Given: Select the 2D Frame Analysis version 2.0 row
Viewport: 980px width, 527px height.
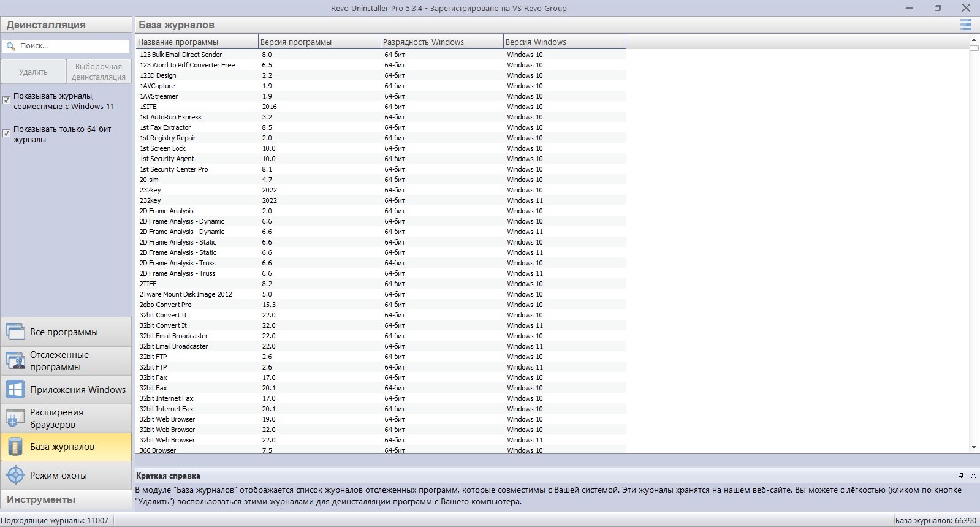Looking at the screenshot, I should pyautogui.click(x=381, y=211).
